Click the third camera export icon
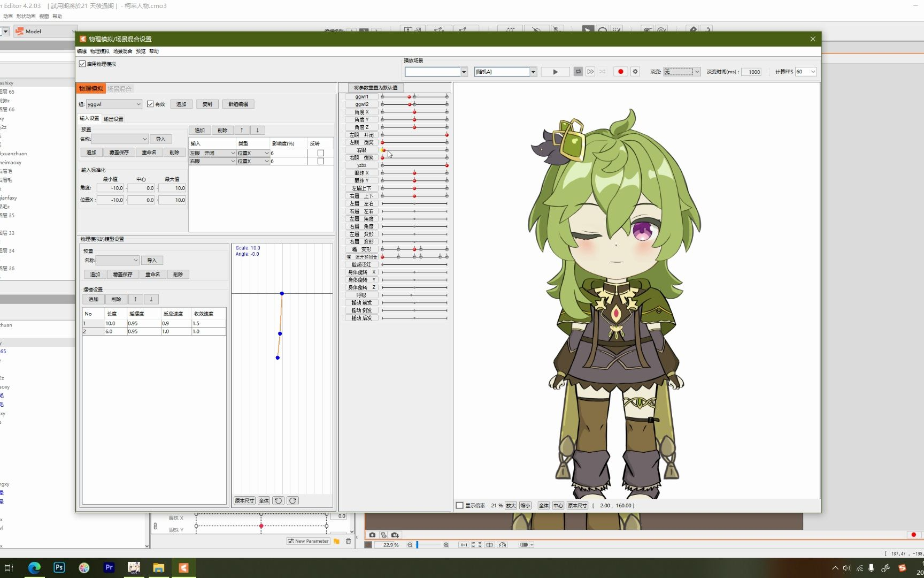Viewport: 924px width, 578px height. point(395,535)
